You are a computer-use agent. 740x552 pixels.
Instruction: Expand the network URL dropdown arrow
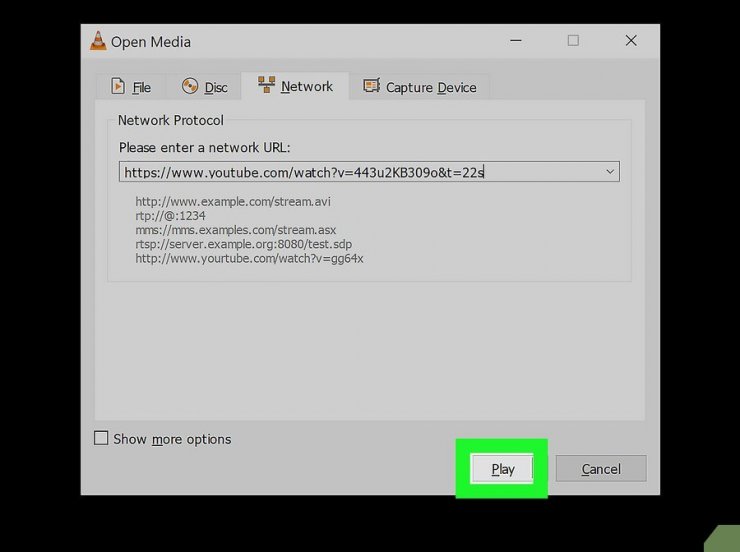coord(609,172)
